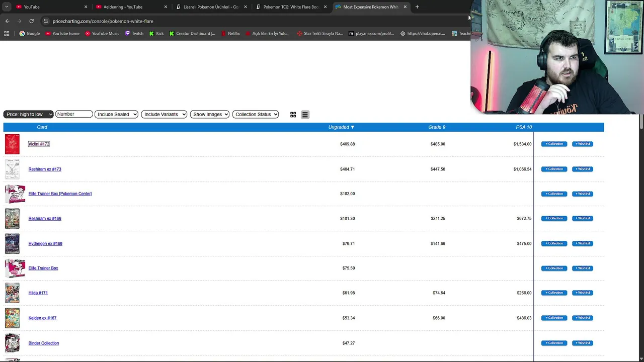
Task: Select Reshiram ex #173 ungraded price $404.71
Action: (347, 169)
